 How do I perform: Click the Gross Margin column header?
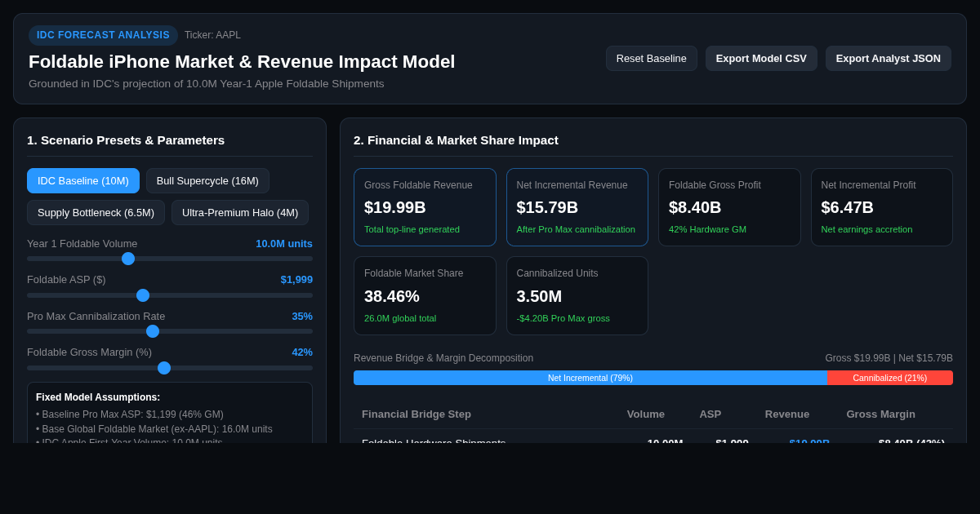[x=881, y=414]
